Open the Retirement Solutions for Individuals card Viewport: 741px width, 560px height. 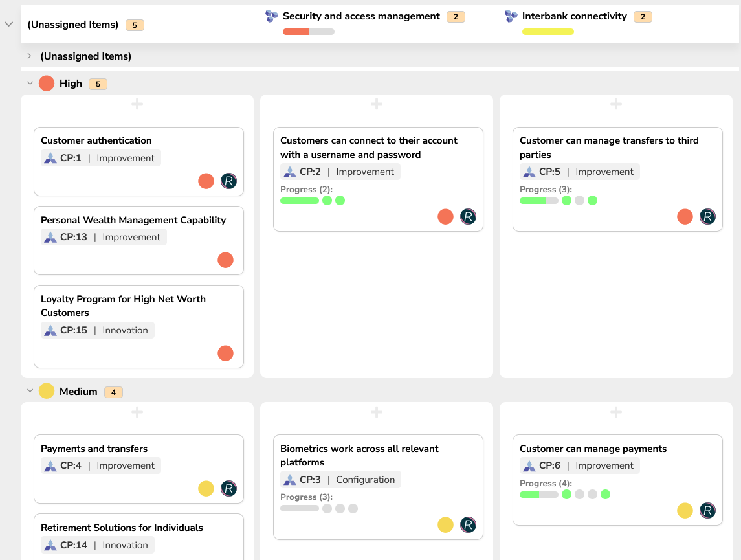(122, 528)
